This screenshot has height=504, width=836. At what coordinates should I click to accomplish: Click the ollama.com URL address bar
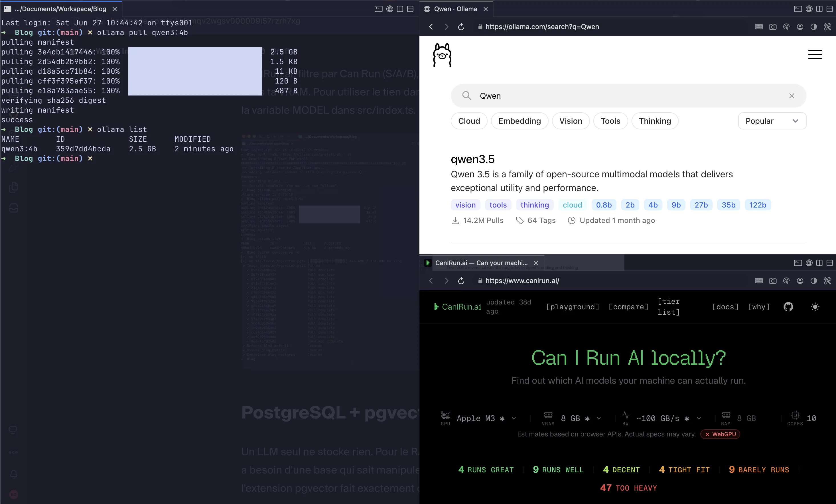pos(542,27)
